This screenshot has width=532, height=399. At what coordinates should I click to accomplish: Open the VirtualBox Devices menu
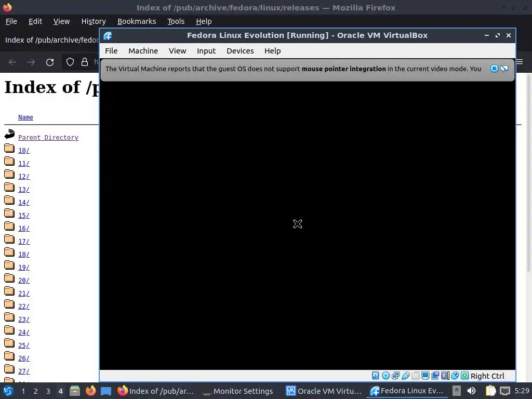240,51
